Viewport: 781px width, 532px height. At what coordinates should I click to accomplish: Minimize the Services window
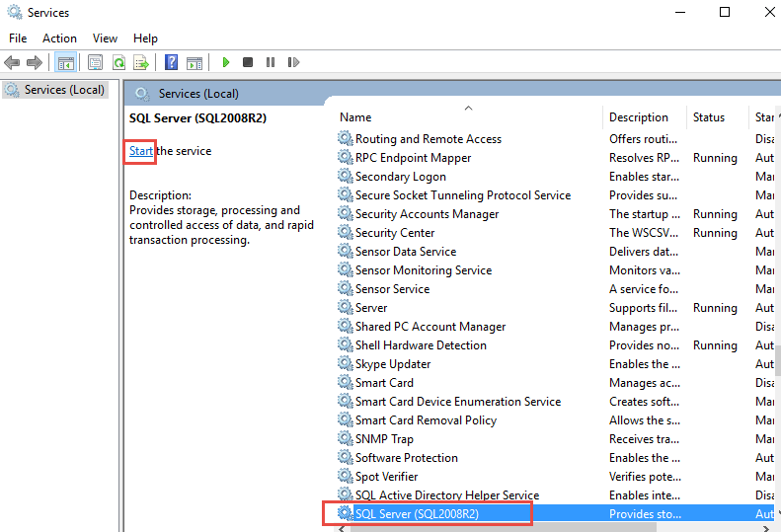click(680, 12)
